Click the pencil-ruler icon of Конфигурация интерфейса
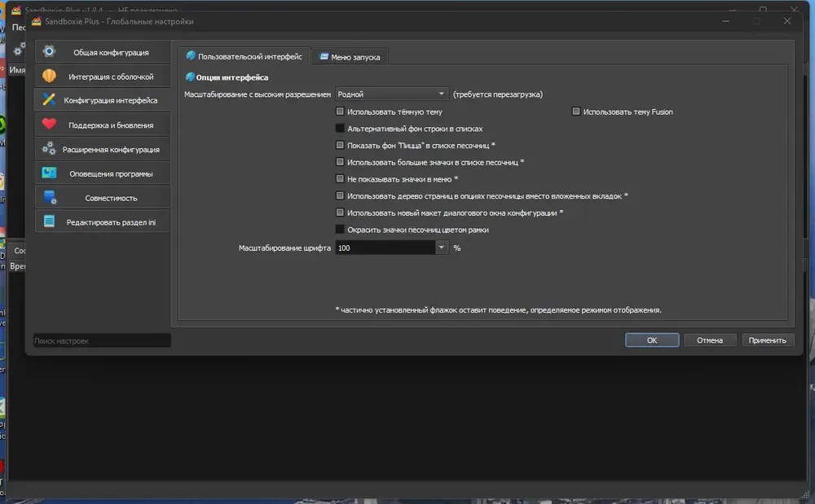Screen dimensions: 815x504 coord(49,99)
